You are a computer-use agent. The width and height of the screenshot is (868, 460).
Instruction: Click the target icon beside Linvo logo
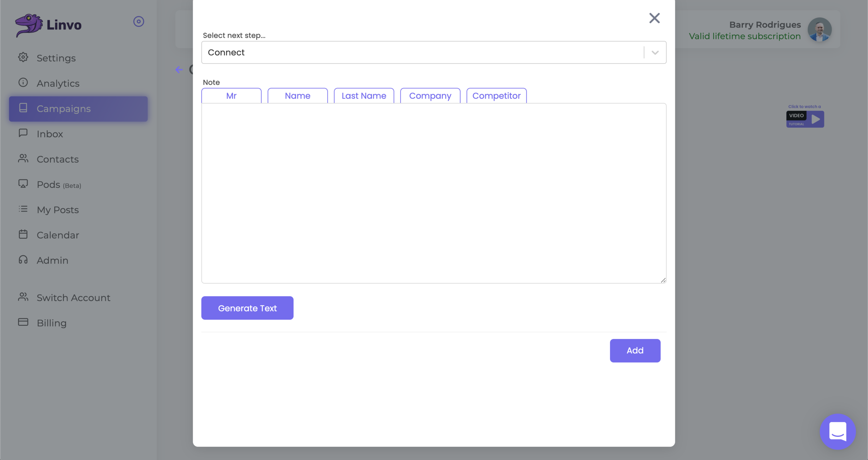click(x=139, y=22)
